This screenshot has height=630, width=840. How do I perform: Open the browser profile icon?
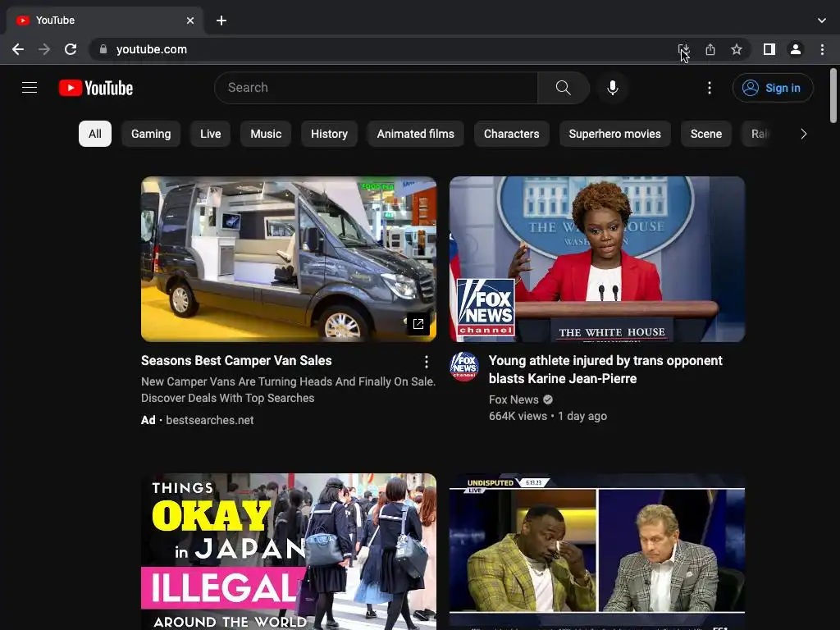(796, 49)
